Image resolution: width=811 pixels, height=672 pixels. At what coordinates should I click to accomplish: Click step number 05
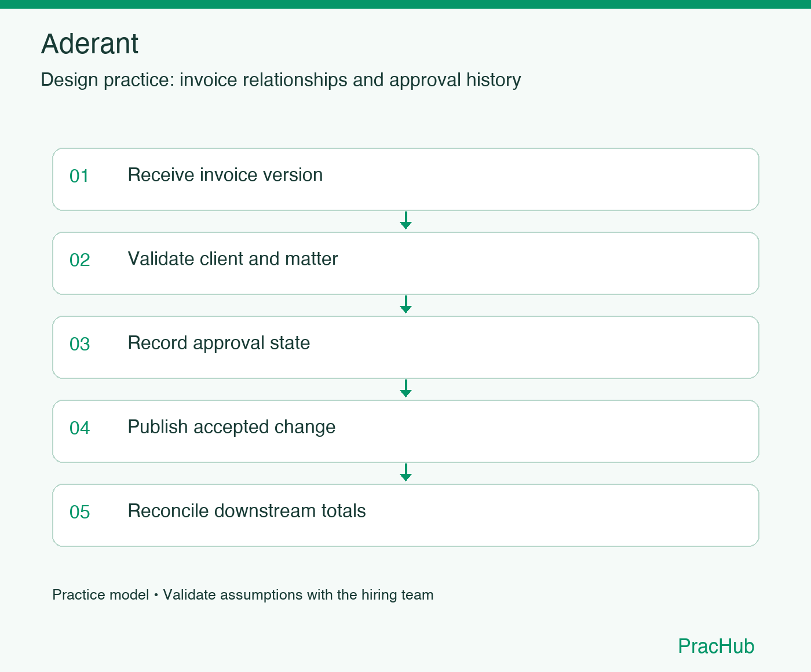(80, 512)
